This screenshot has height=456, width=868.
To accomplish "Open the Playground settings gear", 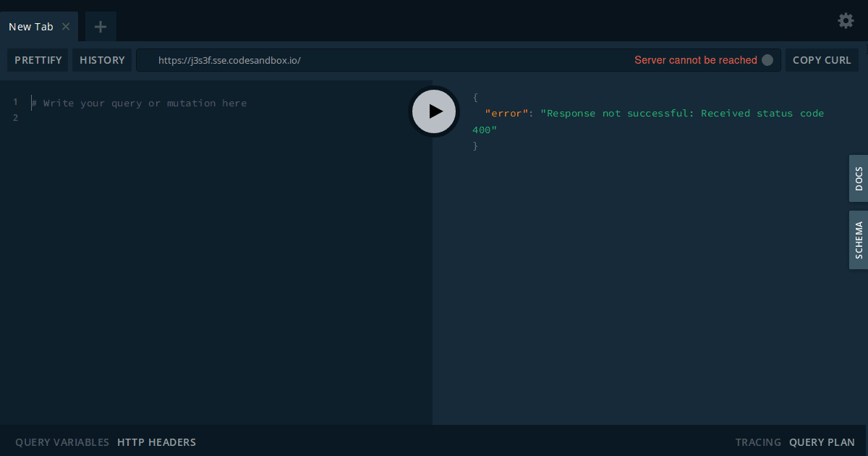I will 845,21.
